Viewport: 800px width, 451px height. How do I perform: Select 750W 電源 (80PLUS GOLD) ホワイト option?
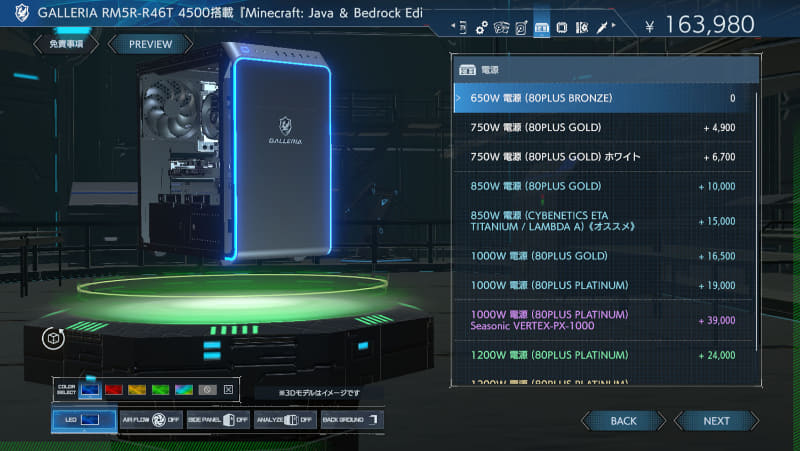tap(603, 157)
